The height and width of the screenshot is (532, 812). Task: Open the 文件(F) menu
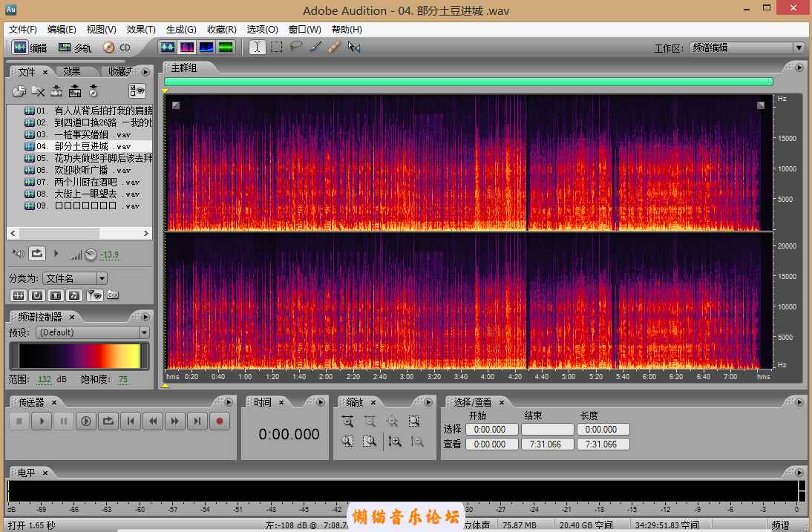point(22,30)
